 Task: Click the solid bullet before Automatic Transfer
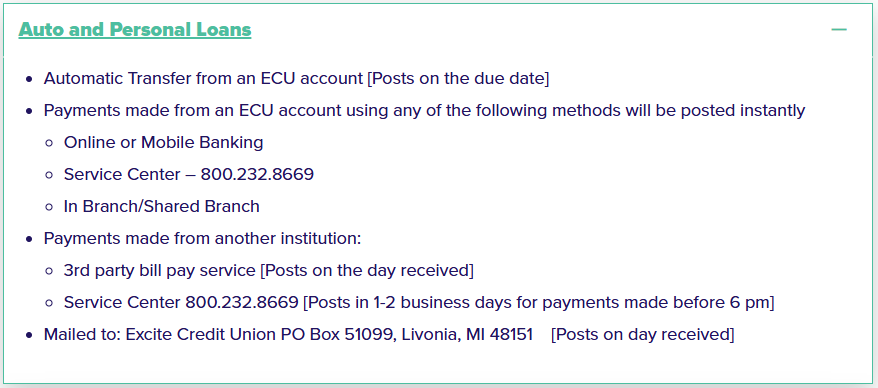tap(30, 80)
